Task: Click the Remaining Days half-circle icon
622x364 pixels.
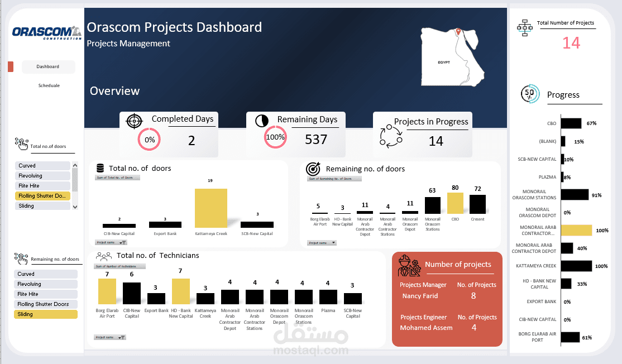Action: click(x=261, y=121)
